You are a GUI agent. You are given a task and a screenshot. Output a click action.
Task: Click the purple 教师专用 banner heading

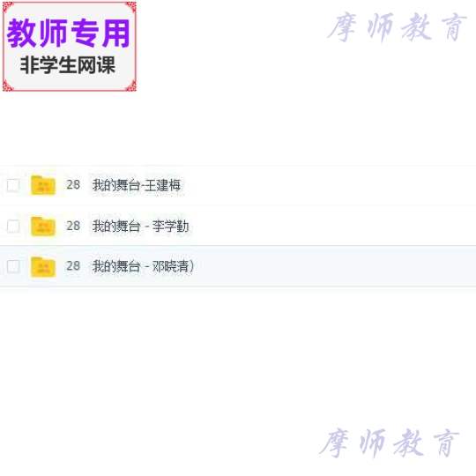tap(69, 33)
